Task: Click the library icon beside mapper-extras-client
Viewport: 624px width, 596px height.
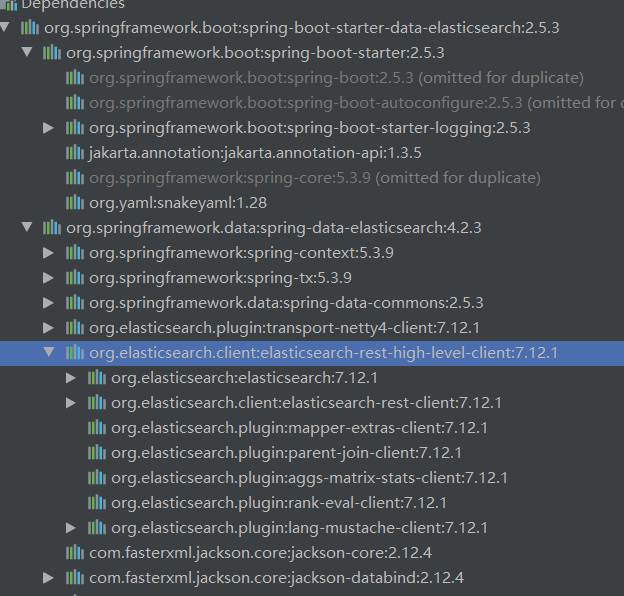Action: [97, 428]
